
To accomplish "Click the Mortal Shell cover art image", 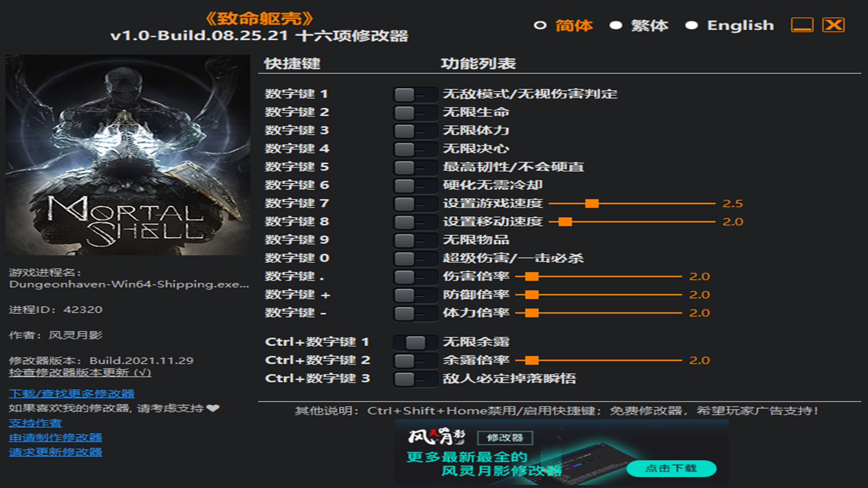I will click(127, 155).
